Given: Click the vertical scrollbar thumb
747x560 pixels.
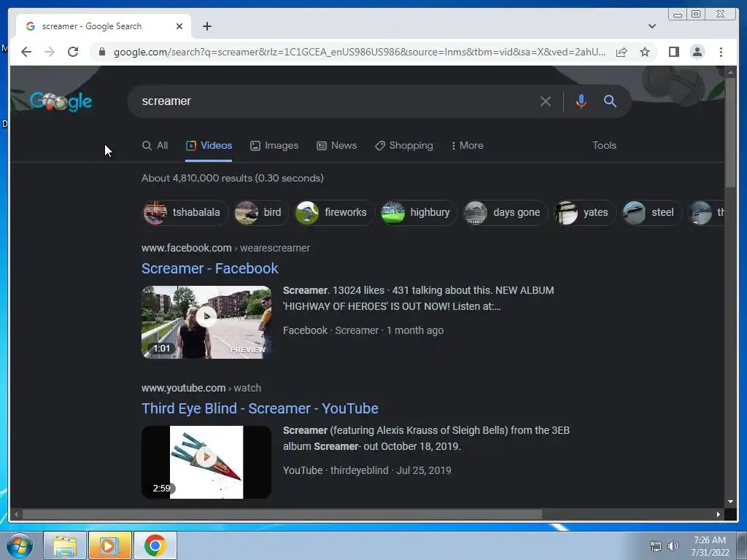Looking at the screenshot, I should pos(730,133).
